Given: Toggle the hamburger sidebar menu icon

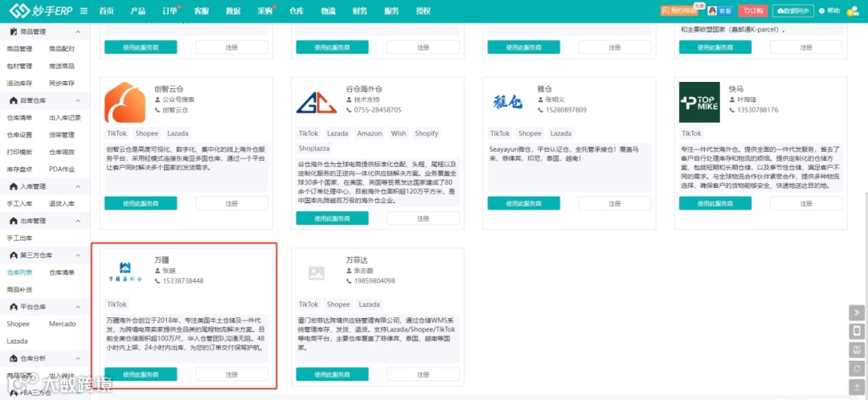Looking at the screenshot, I should tap(84, 11).
